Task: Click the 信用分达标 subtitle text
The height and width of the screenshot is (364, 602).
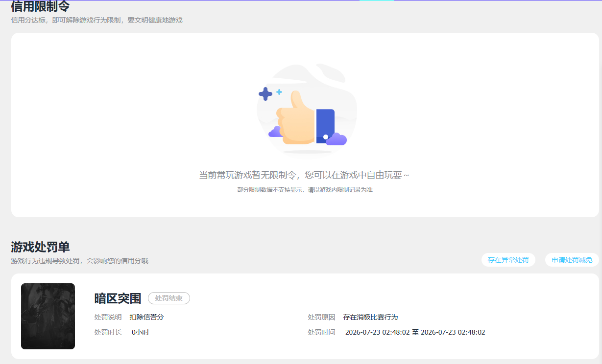Action: (x=96, y=20)
